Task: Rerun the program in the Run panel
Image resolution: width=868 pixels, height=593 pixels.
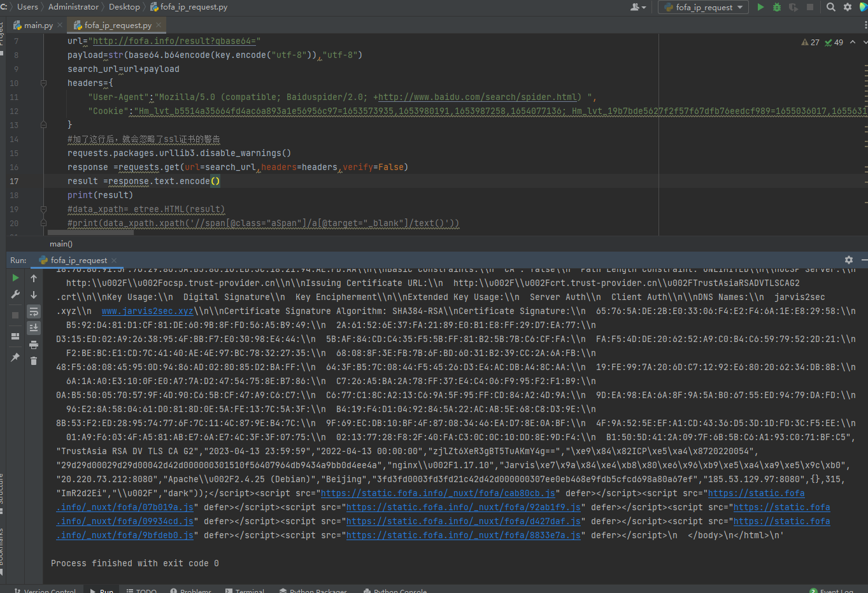Action: tap(15, 278)
